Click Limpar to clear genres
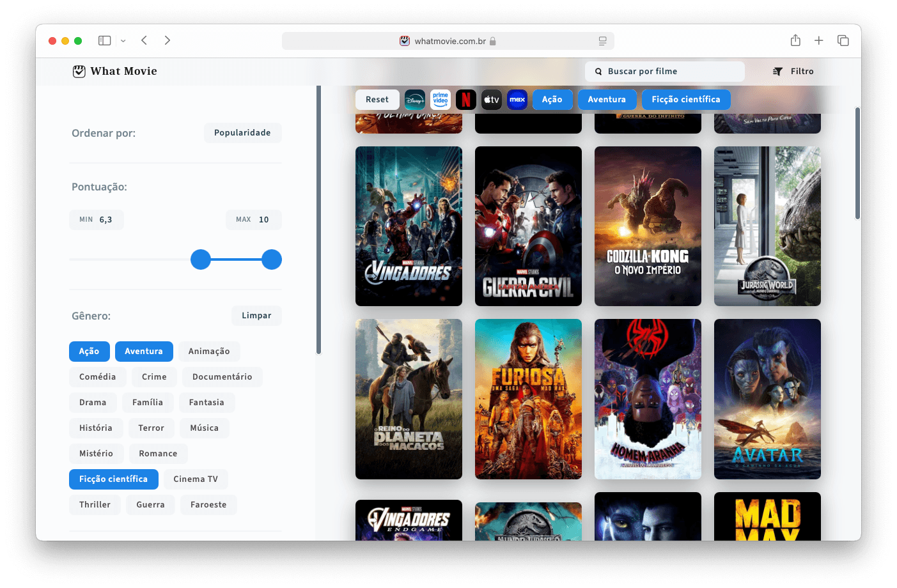Viewport: 897px width, 588px height. pyautogui.click(x=256, y=316)
